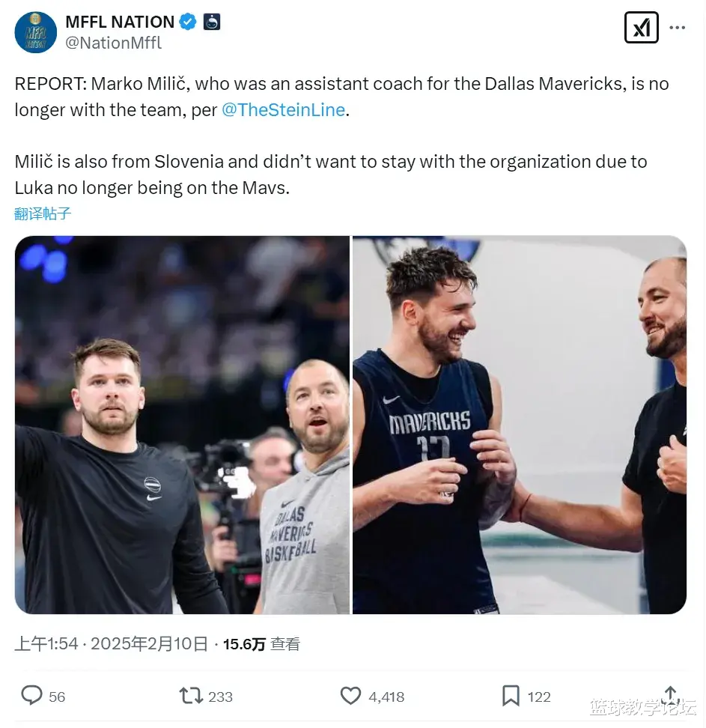The image size is (706, 728).
Task: Open the @TheSteinLine mention link
Action: coord(284,110)
